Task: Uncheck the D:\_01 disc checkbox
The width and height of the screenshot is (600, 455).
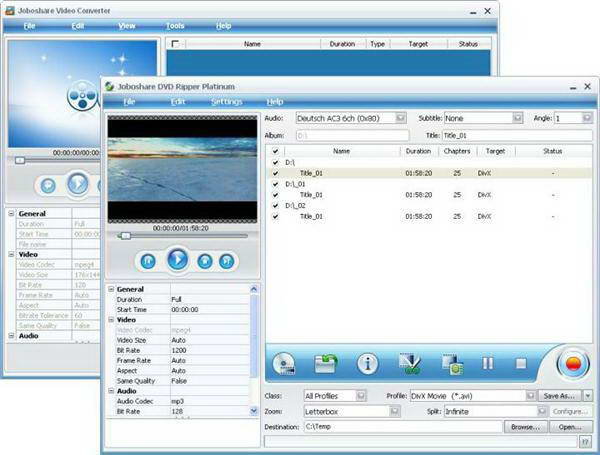Action: click(275, 184)
